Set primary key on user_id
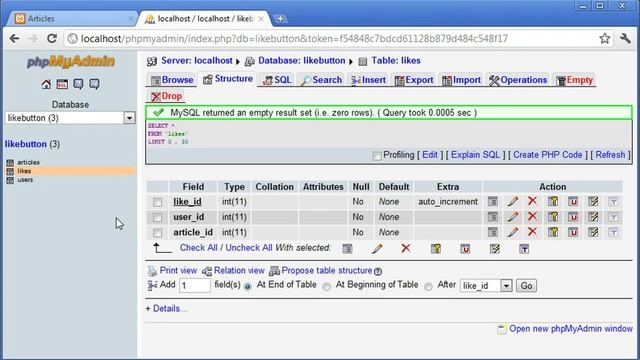The image size is (640, 360). [x=553, y=217]
